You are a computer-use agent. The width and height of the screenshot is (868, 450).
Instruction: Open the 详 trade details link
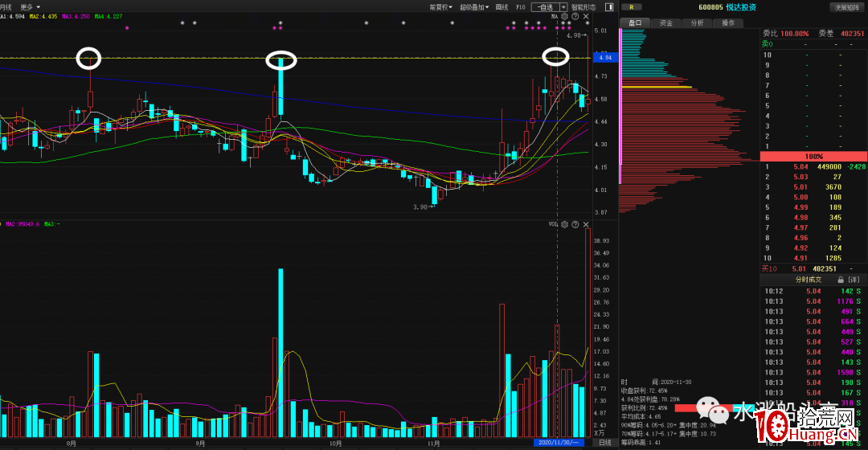click(853, 279)
